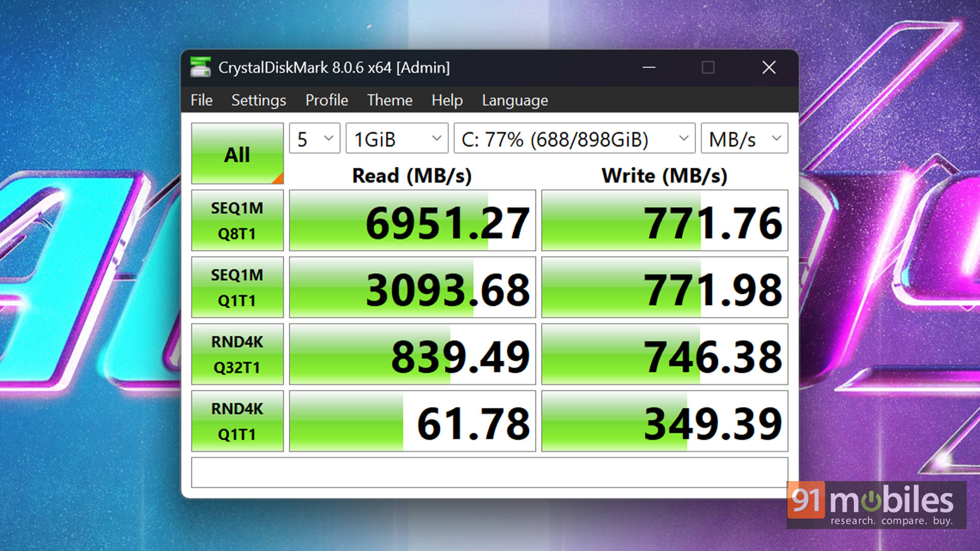Start the SEQ1M Q8T1 test

tap(237, 220)
